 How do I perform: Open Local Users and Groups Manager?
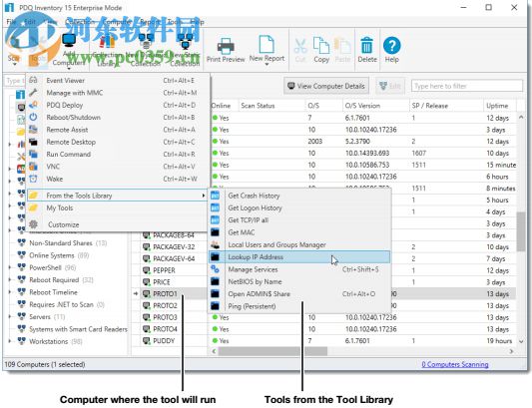point(299,244)
